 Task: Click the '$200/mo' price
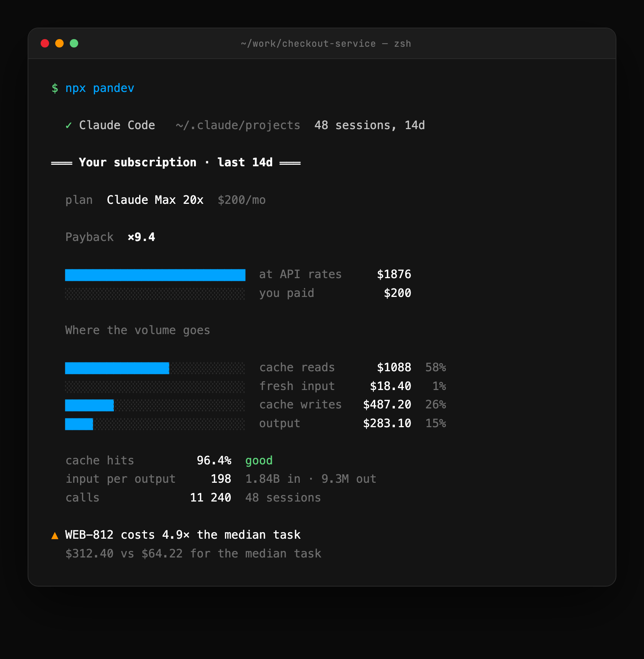tap(242, 200)
